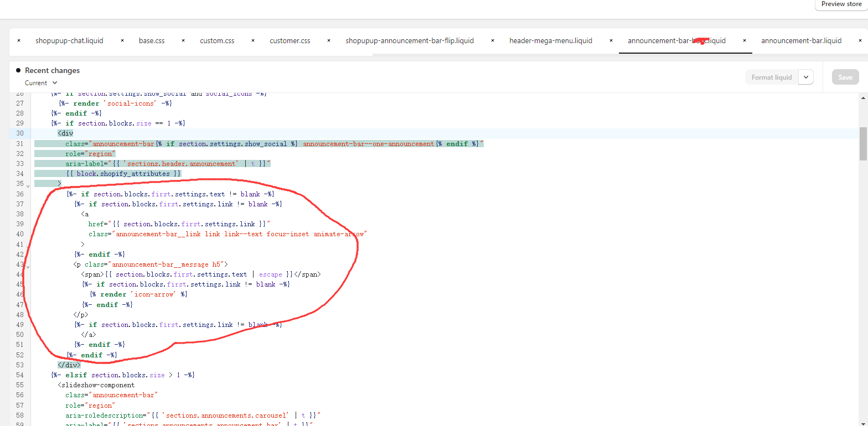Click 'elsif section.blocks.size > 1' line
The width and height of the screenshot is (868, 426).
pos(122,375)
